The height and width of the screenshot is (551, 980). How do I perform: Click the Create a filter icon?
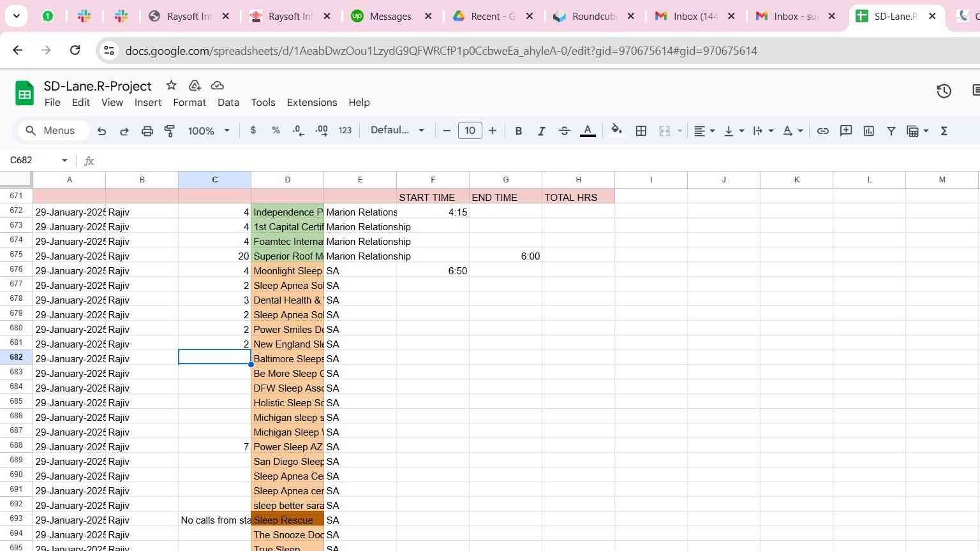coord(891,131)
